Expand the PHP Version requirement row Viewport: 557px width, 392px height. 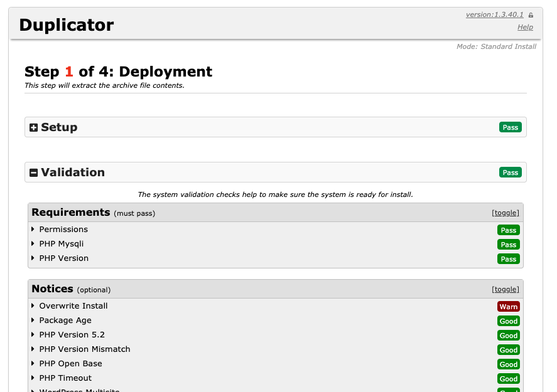click(x=63, y=258)
